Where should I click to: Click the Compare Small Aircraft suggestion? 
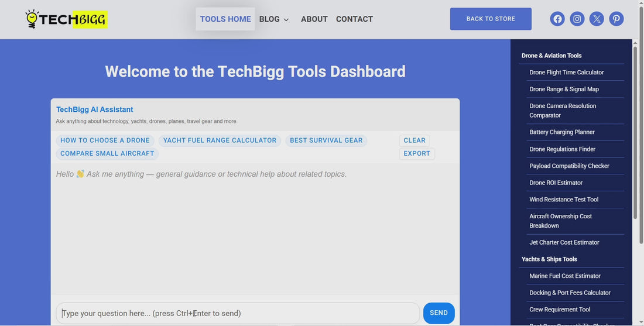click(x=107, y=153)
